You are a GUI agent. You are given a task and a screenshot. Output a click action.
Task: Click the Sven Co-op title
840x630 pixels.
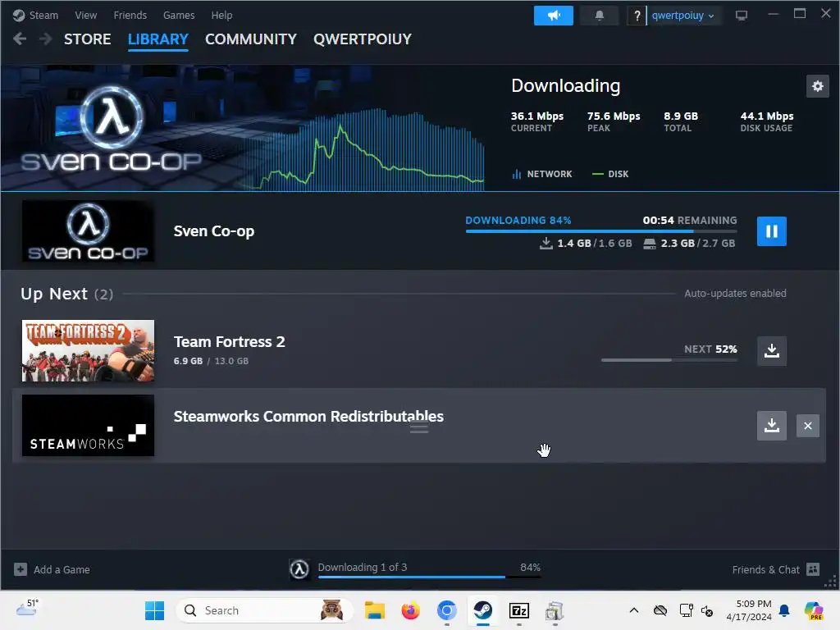point(214,231)
